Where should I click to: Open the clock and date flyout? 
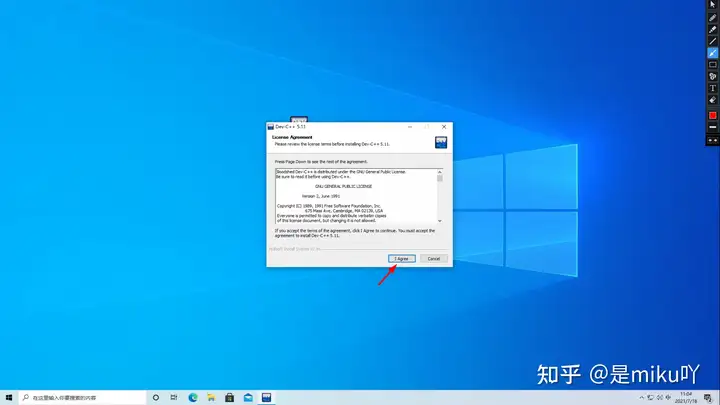point(686,398)
